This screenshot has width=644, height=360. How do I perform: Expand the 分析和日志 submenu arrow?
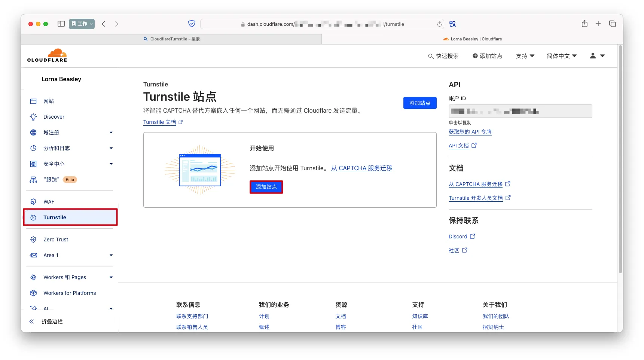[x=111, y=148]
